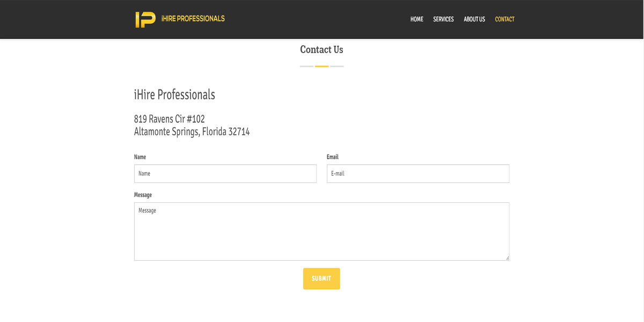
Task: Open the About Us page
Action: [474, 19]
